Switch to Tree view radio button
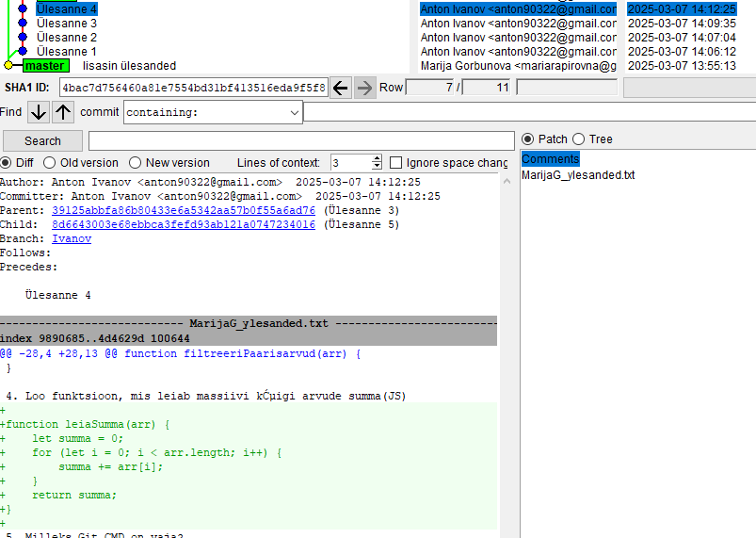Image resolution: width=756 pixels, height=538 pixels. [578, 139]
